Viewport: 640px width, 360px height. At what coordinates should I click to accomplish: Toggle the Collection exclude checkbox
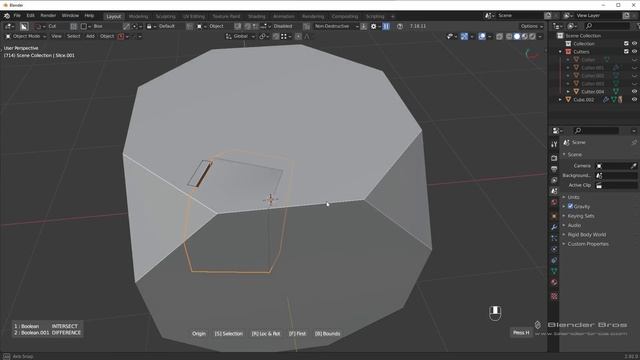pos(626,44)
